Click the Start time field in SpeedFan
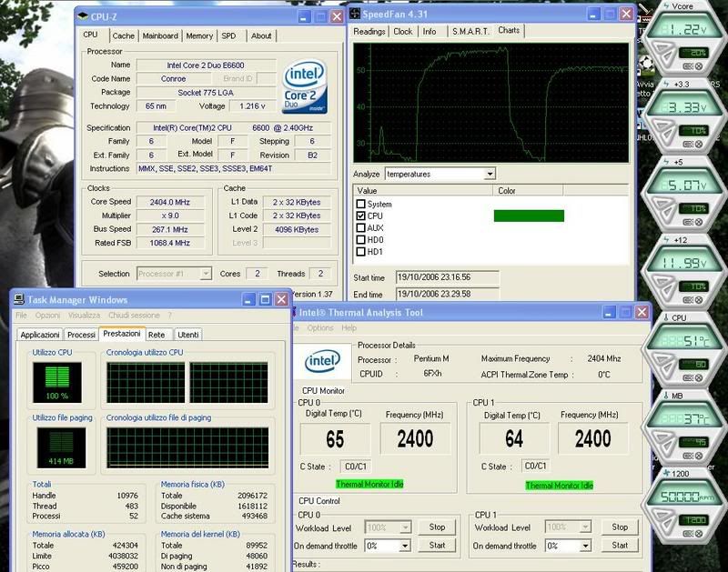This screenshot has height=572, width=728. pos(434,276)
